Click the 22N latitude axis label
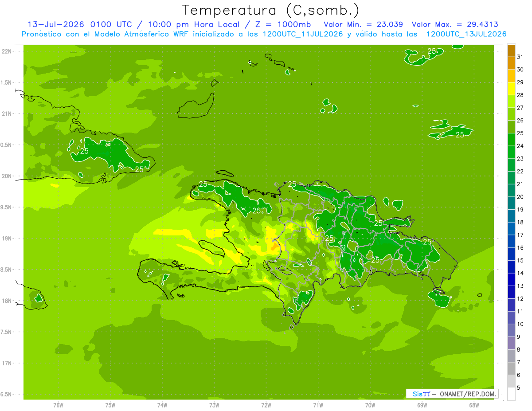 pyautogui.click(x=8, y=51)
